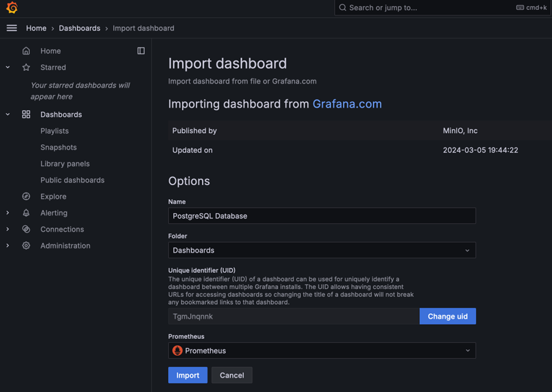
Task: Toggle the hamburger navigation menu
Action: 12,28
